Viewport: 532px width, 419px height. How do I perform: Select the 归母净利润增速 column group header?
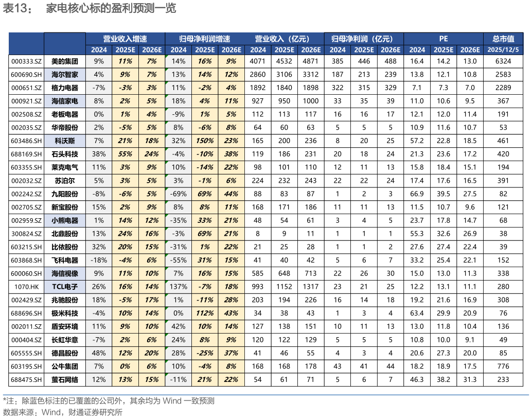pyautogui.click(x=204, y=39)
